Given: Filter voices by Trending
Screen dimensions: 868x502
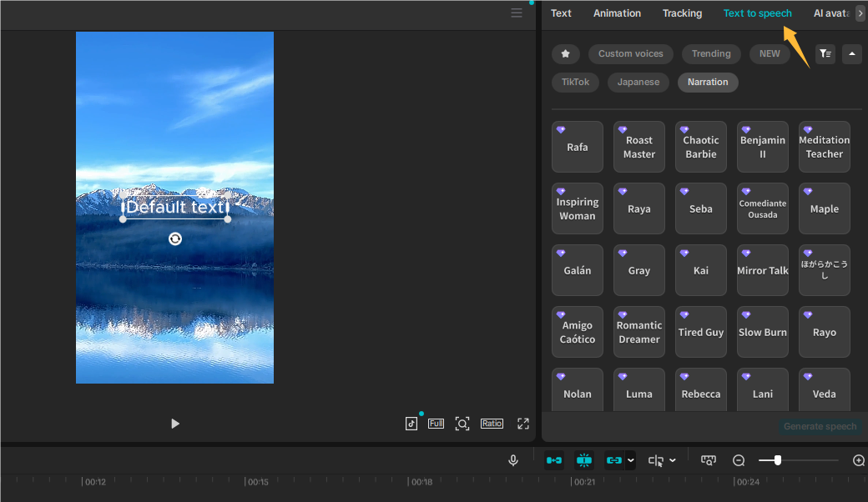Looking at the screenshot, I should coord(711,53).
